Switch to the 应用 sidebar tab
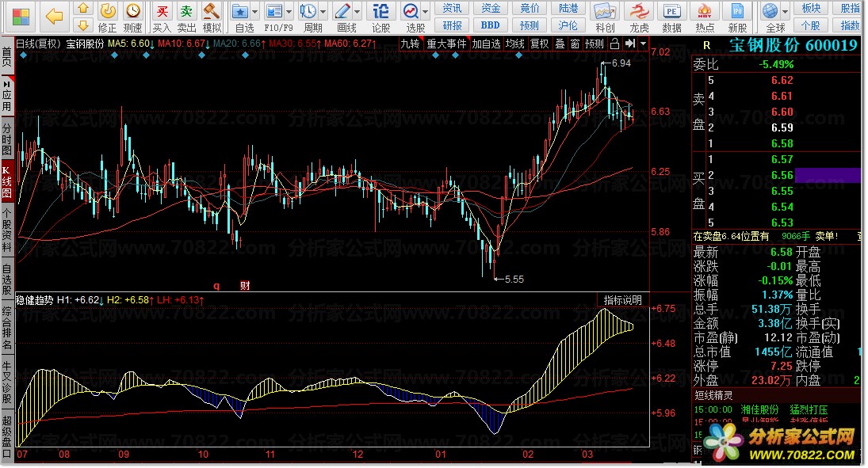Screen dimensions: 868x468 coord(6,96)
